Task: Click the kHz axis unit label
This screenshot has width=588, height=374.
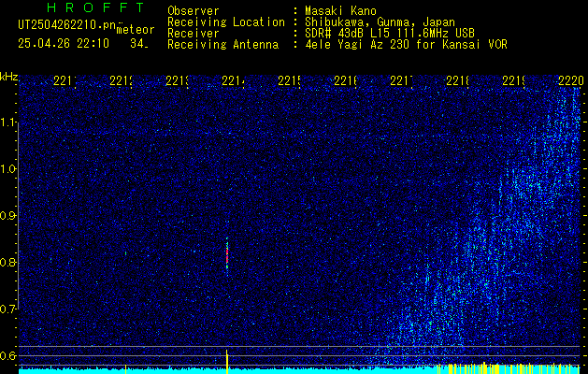Action: coord(8,77)
